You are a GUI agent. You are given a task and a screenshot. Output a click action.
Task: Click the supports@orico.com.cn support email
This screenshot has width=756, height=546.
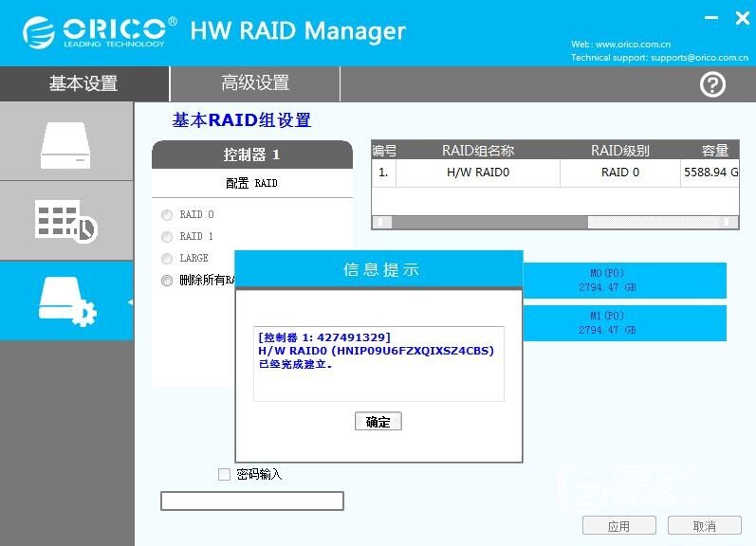(700, 58)
